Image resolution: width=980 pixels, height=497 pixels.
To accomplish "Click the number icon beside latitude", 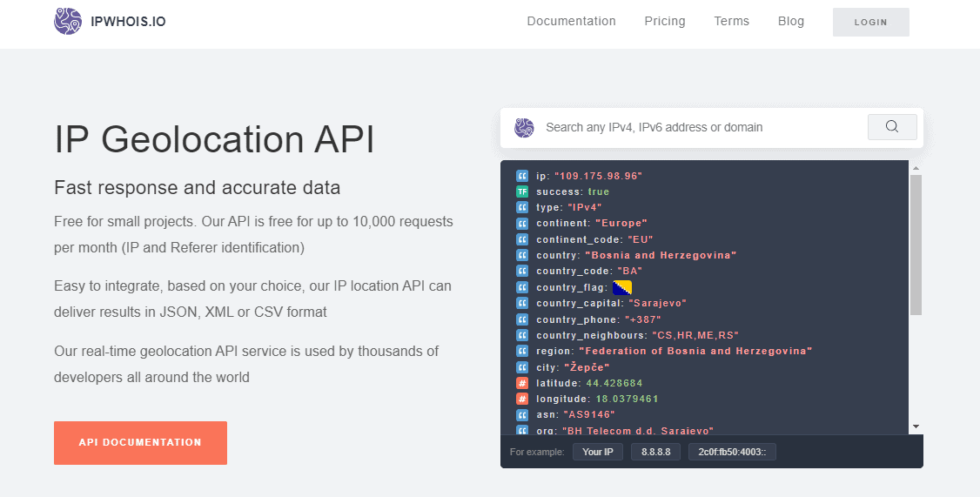I will click(x=522, y=383).
